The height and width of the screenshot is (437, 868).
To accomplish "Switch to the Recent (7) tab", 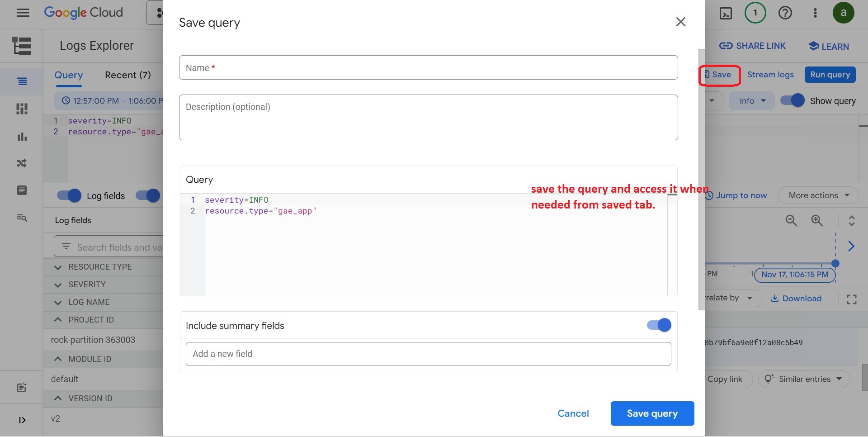I will point(127,75).
